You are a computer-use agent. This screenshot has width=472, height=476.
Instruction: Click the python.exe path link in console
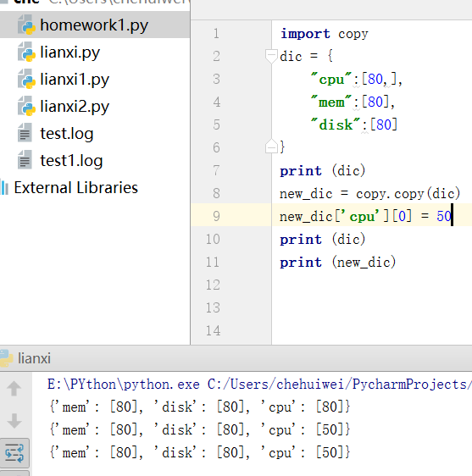(x=124, y=385)
